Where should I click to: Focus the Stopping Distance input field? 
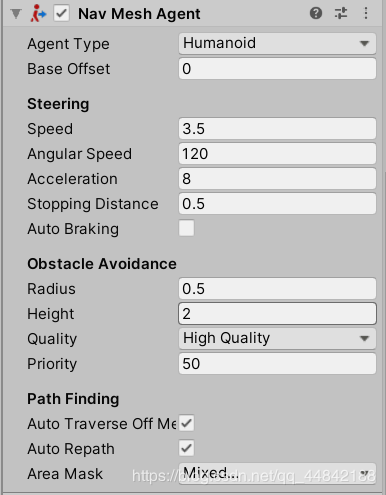(277, 204)
